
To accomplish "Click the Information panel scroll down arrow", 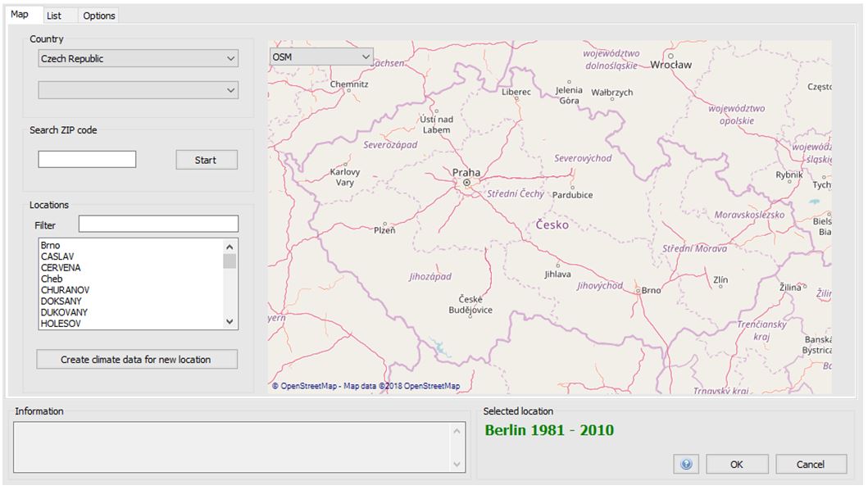I will coord(457,465).
